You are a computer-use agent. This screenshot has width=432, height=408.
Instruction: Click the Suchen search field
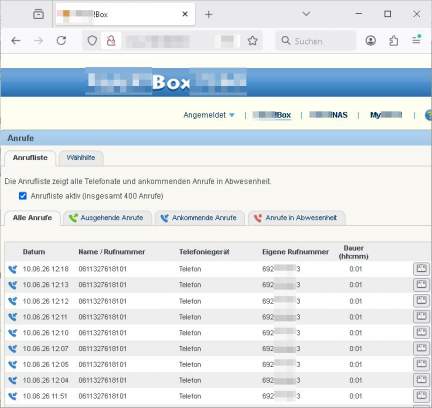pos(316,41)
